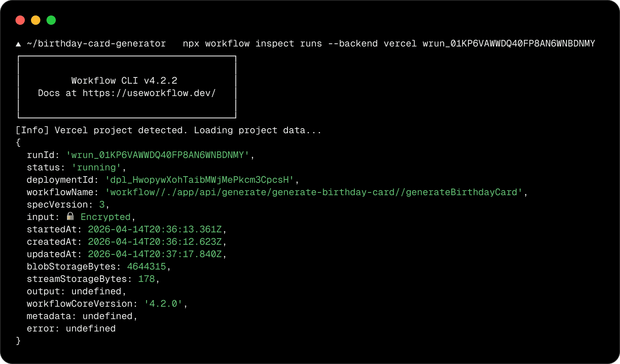Viewport: 620px width, 364px height.
Task: Click the 'running' status value
Action: pos(96,167)
